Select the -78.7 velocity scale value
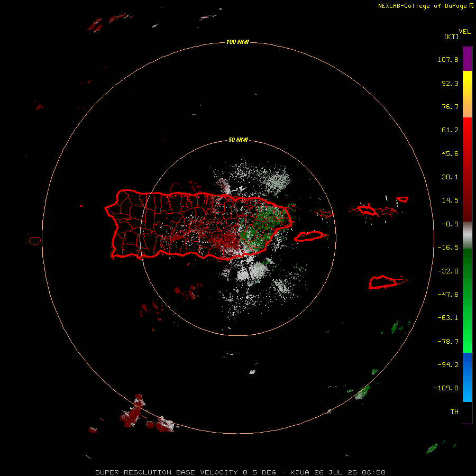This screenshot has height=476, width=476. (x=448, y=342)
